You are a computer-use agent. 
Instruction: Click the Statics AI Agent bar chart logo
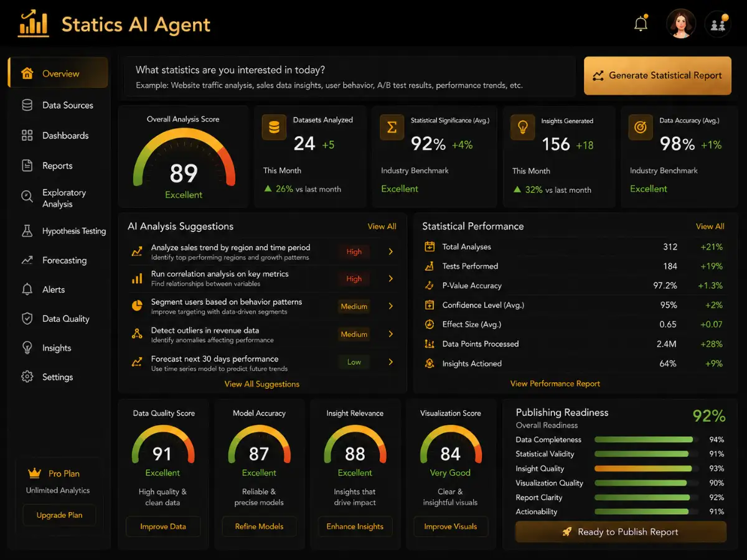34,23
